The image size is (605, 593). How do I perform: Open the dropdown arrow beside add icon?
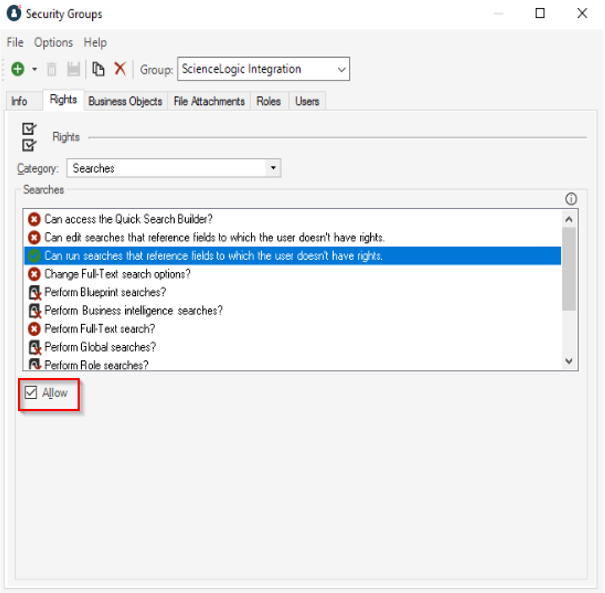pyautogui.click(x=35, y=69)
